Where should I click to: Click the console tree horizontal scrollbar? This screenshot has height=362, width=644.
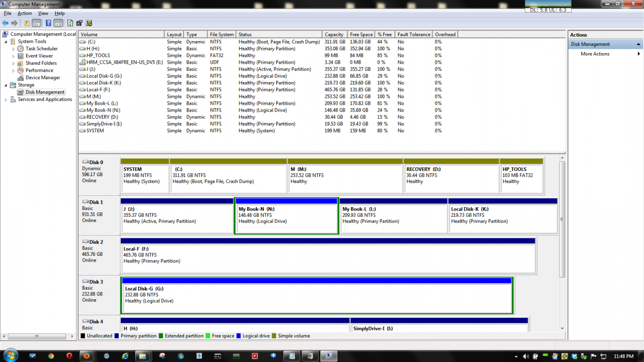pos(37,336)
